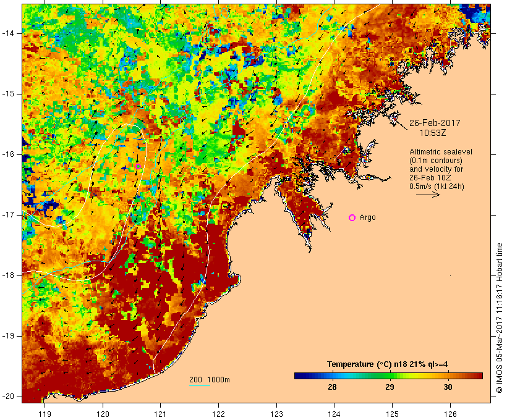Click the 126 longitude axis label

(450, 414)
